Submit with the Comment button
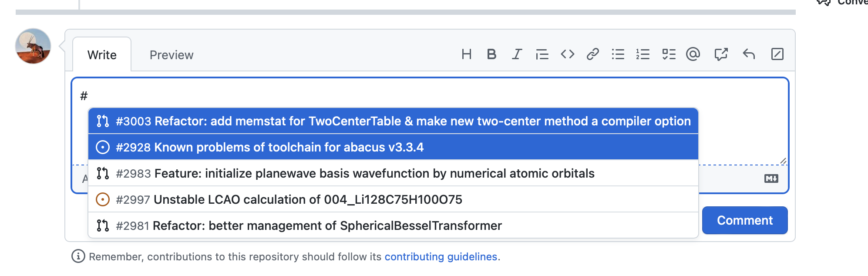This screenshot has width=868, height=276. point(744,220)
